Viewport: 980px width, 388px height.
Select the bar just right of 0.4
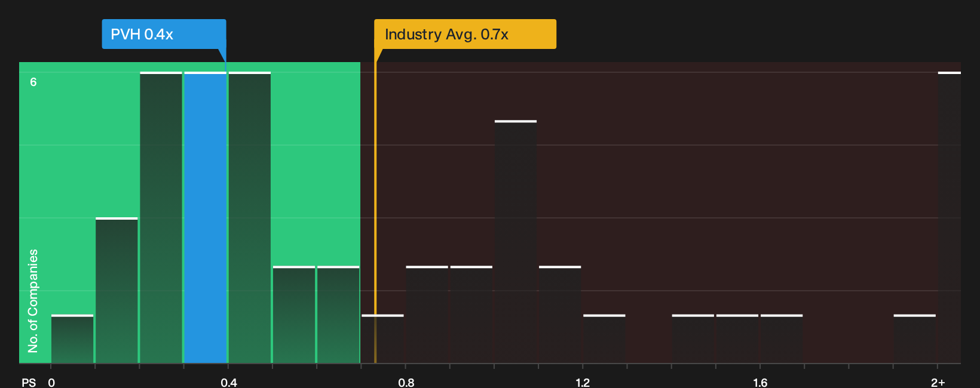coord(250,218)
